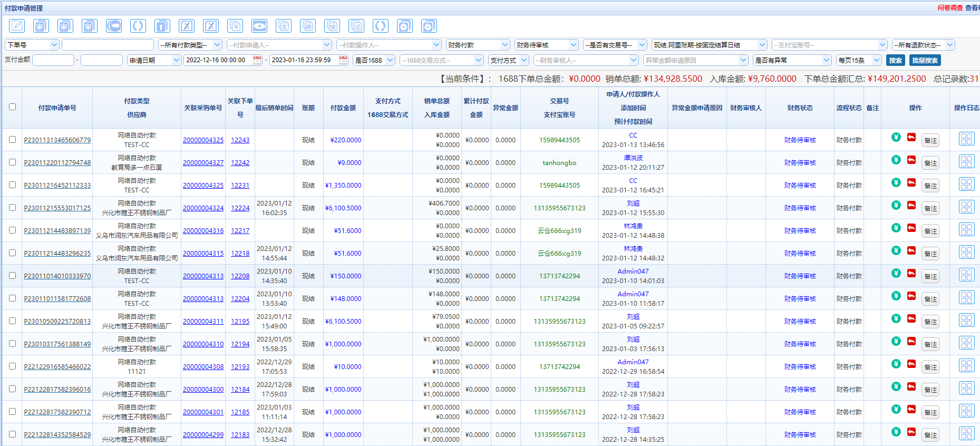Click the edit pencil toolbar icon

click(17, 26)
